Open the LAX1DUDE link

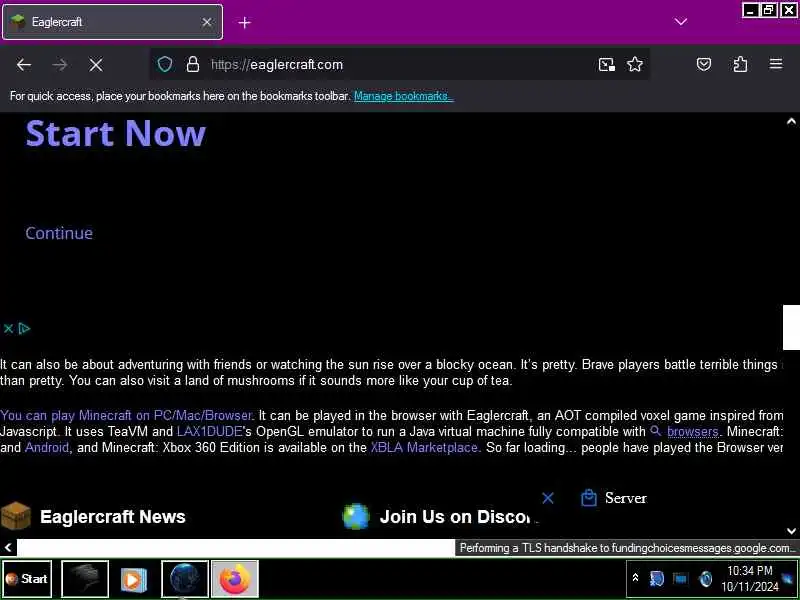pos(209,432)
